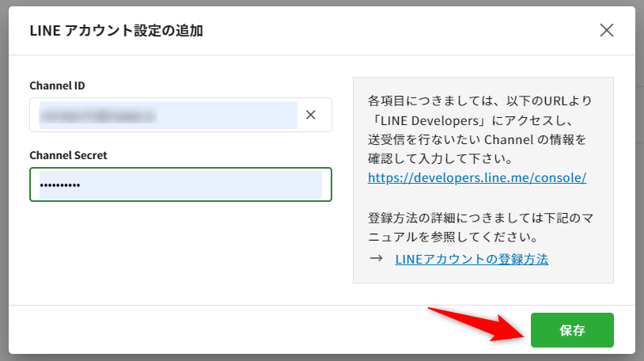Click the blurred value in Channel ID
This screenshot has height=361, width=644.
click(x=99, y=116)
